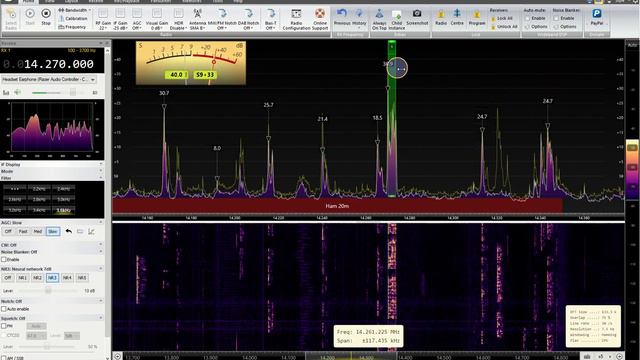Open the Bias-T dropdown

(270, 19)
